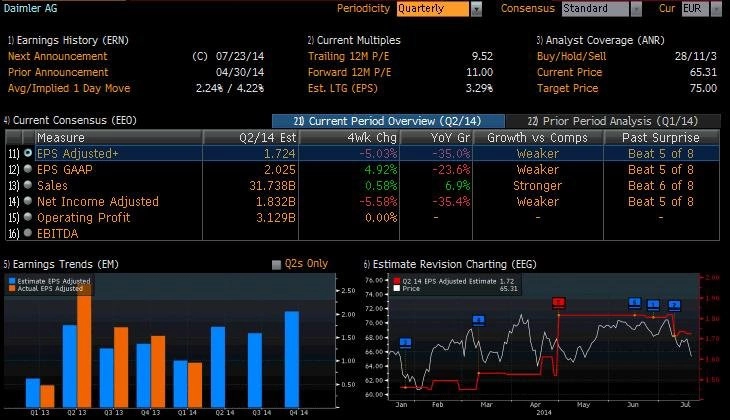This screenshot has height=420, width=730.
Task: Click the Sales Growth vs Comps Stronger cell
Action: [x=537, y=185]
